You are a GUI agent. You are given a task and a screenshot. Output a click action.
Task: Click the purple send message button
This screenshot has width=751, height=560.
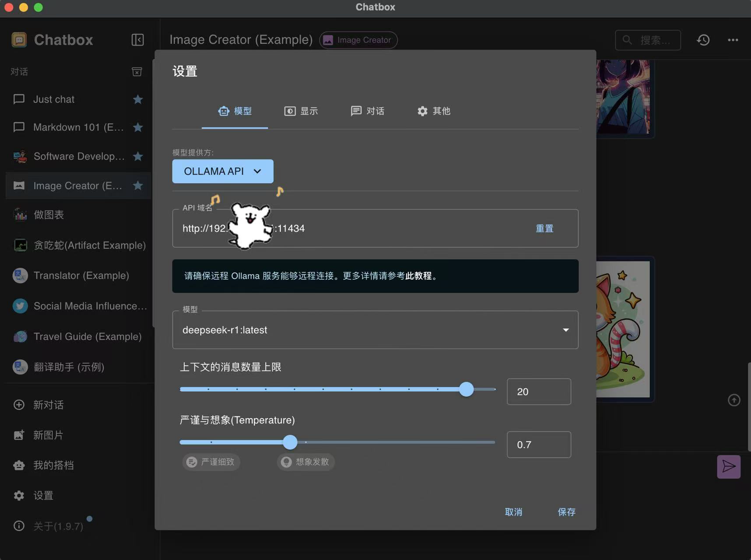729,467
